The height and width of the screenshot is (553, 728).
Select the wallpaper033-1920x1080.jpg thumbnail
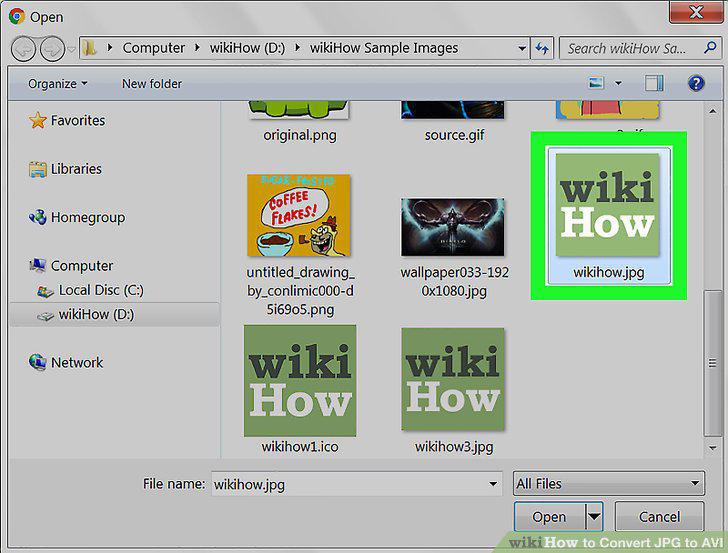point(452,227)
